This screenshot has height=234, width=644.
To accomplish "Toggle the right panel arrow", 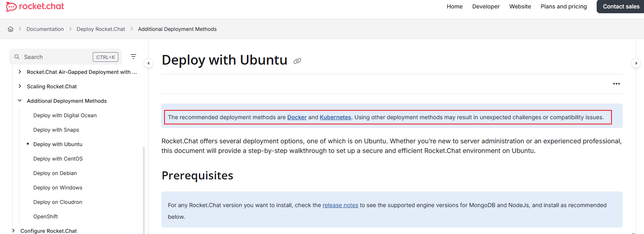I will tap(636, 63).
